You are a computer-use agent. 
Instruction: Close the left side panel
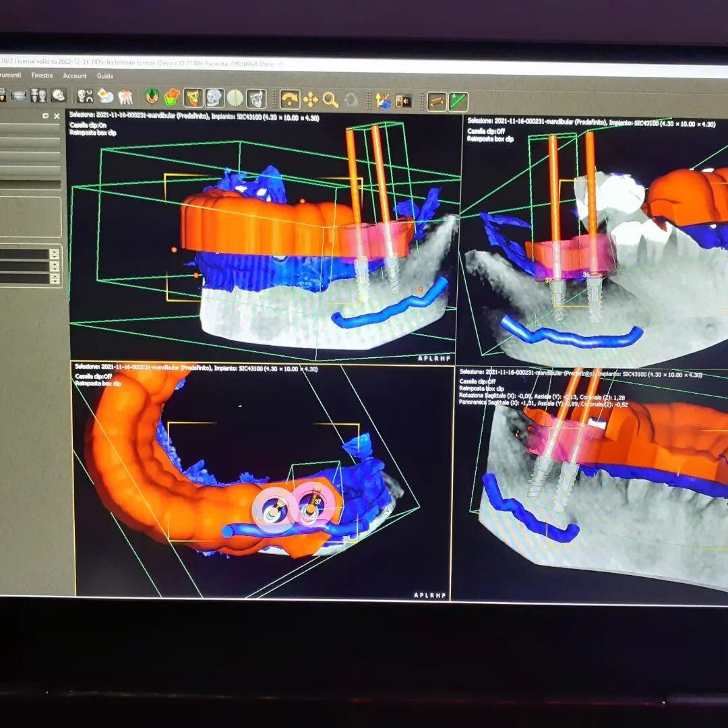pos(57,116)
